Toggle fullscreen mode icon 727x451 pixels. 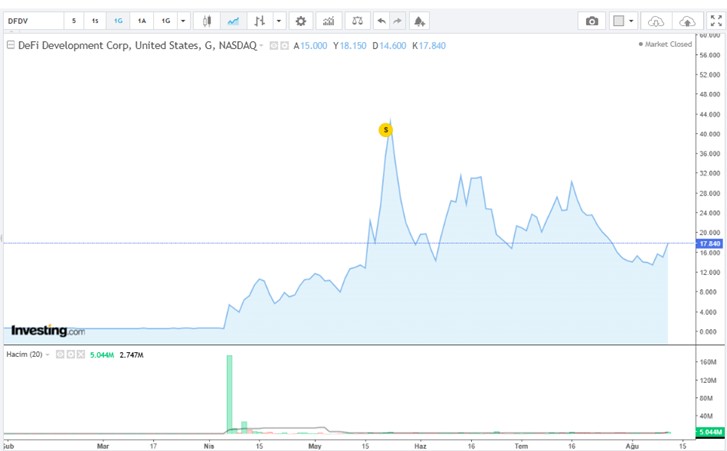(716, 21)
